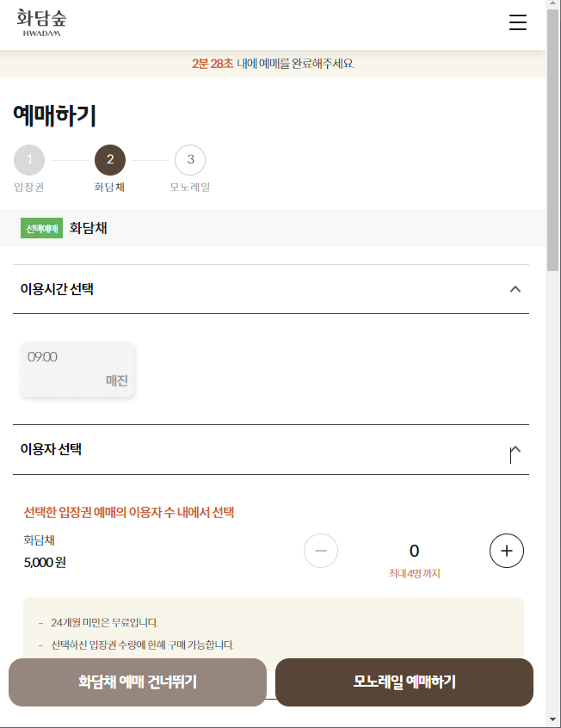The width and height of the screenshot is (561, 728).
Task: Click the 화담숲 HWADAM logo
Action: pyautogui.click(x=40, y=22)
